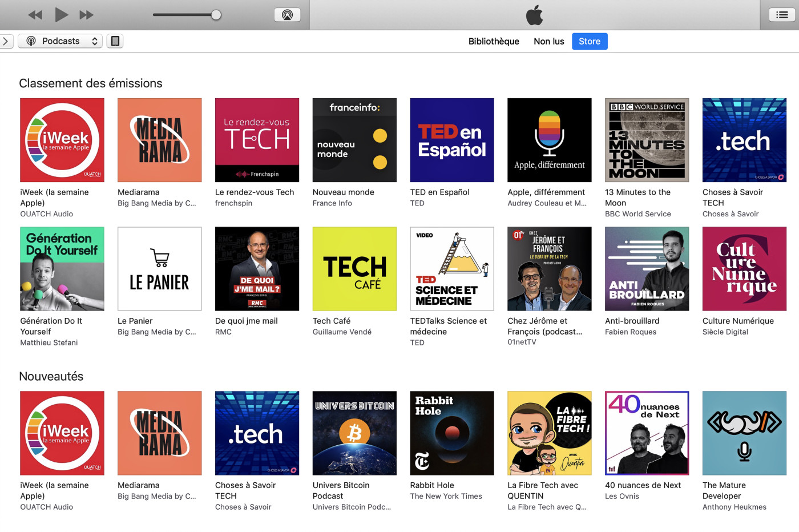Open Univers Bitcoin artwork
The height and width of the screenshot is (532, 799).
(x=354, y=433)
